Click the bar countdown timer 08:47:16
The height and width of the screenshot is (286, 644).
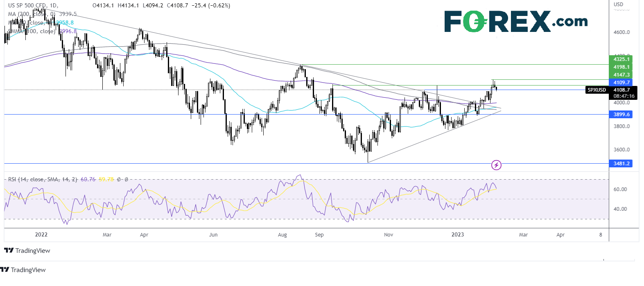pyautogui.click(x=624, y=96)
